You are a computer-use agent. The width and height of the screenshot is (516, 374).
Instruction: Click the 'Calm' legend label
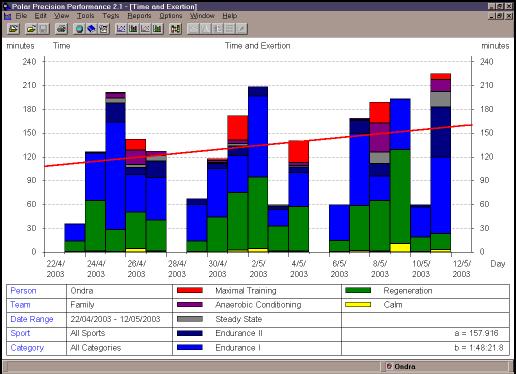coord(393,305)
